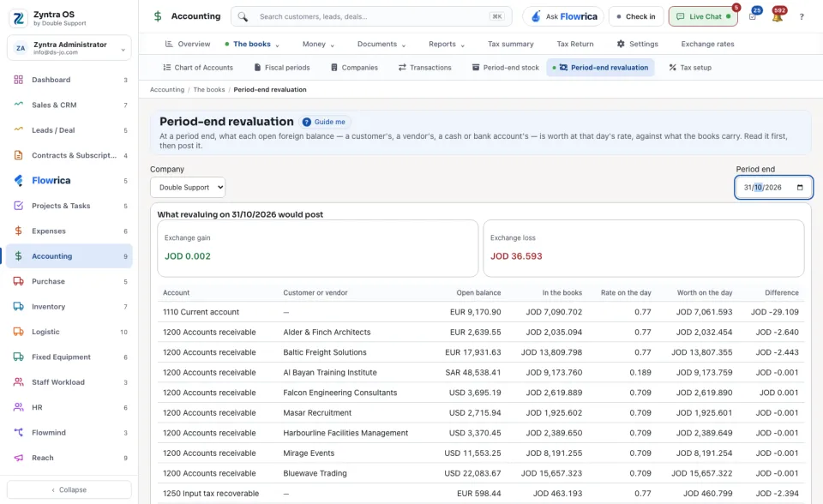This screenshot has height=504, width=823.
Task: Expand The books menu
Action: pos(252,44)
